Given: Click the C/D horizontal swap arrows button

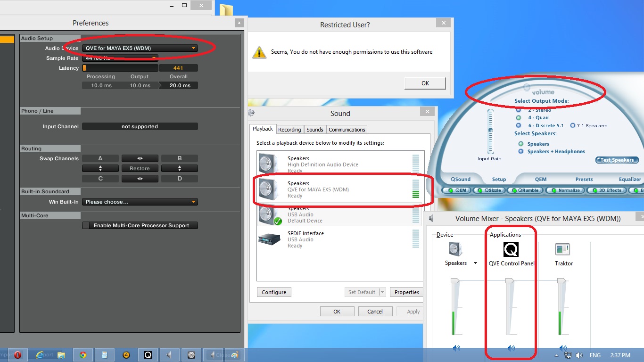Looking at the screenshot, I should (x=140, y=179).
